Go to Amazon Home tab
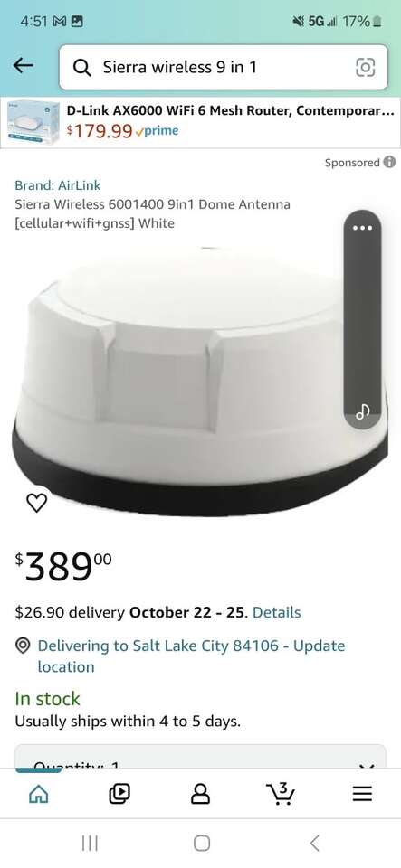Viewport: 401px width, 868px height. tap(38, 795)
